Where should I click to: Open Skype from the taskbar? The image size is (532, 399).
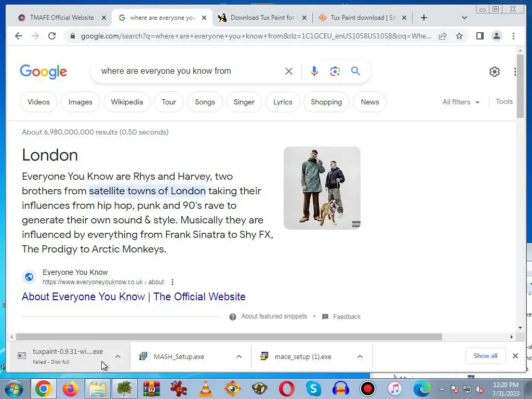click(313, 389)
